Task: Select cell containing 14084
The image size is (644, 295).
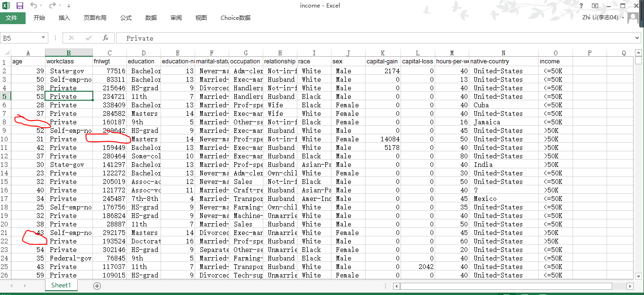Action: 383,139
